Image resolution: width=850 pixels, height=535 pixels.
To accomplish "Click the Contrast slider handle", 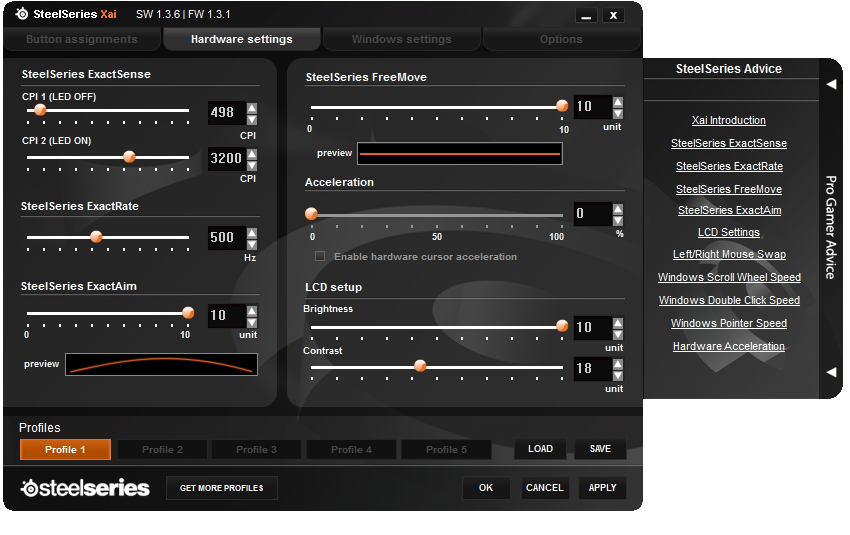I will (420, 366).
